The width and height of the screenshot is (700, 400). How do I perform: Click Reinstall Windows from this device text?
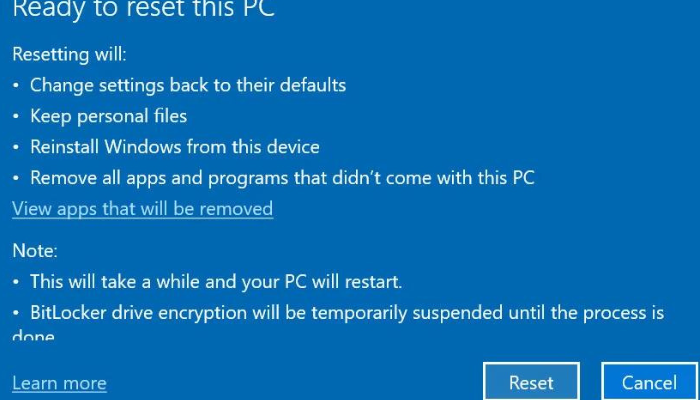175,147
